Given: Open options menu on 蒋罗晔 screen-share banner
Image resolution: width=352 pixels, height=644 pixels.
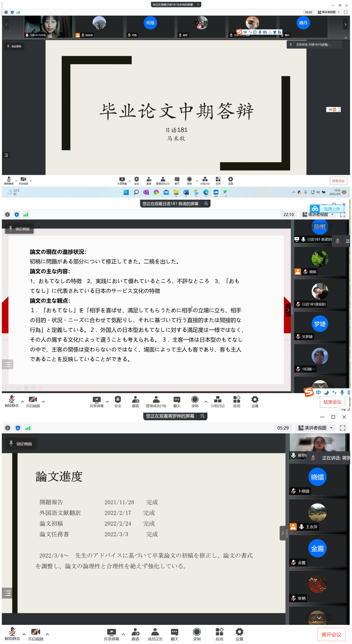Looking at the screenshot, I should pyautogui.click(x=202, y=416).
